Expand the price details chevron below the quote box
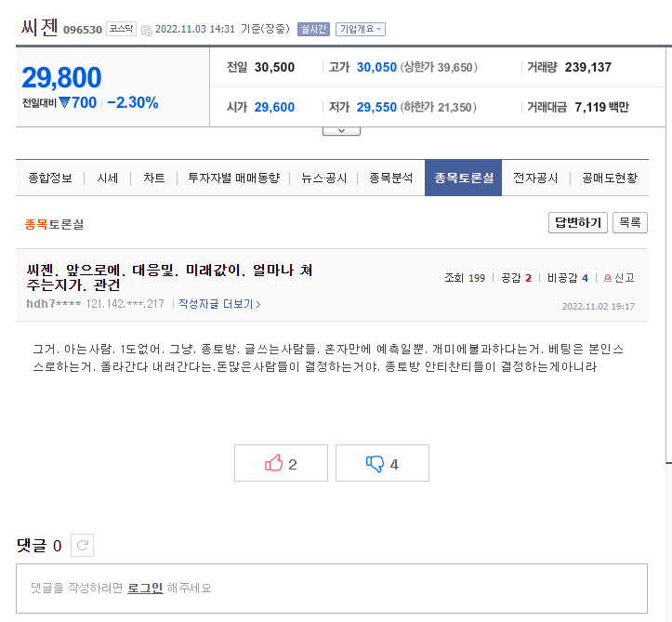The image size is (672, 622). click(341, 131)
